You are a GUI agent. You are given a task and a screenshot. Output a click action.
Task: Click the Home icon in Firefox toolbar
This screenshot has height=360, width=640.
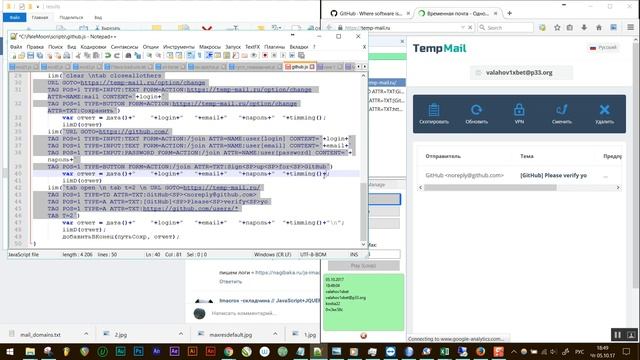(x=599, y=27)
